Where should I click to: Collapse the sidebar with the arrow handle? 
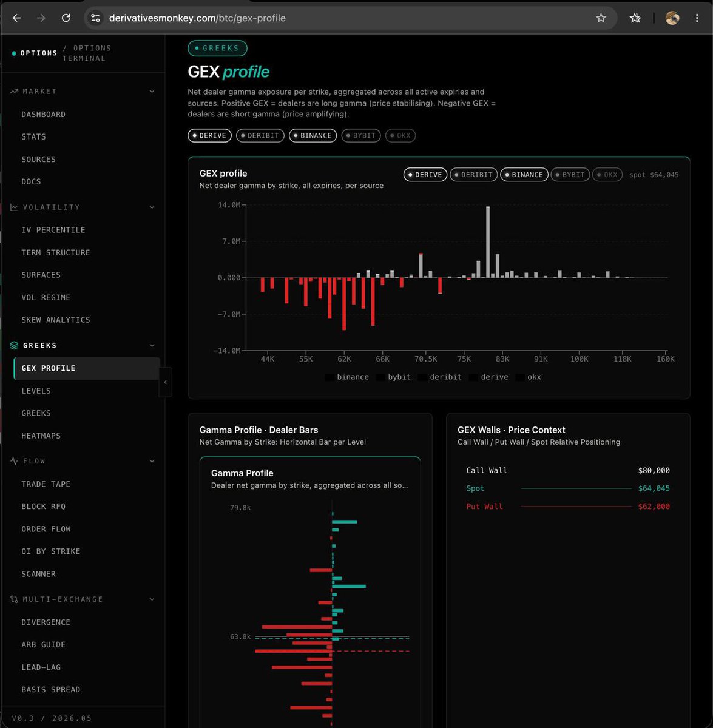pyautogui.click(x=166, y=382)
